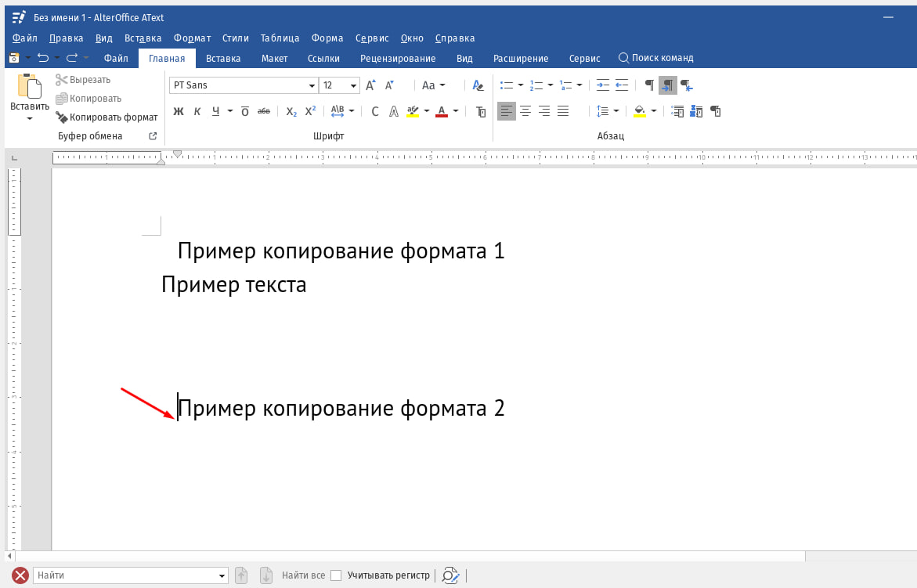Open paragraph background color dropdown arrow
This screenshot has height=588, width=917.
[x=653, y=111]
